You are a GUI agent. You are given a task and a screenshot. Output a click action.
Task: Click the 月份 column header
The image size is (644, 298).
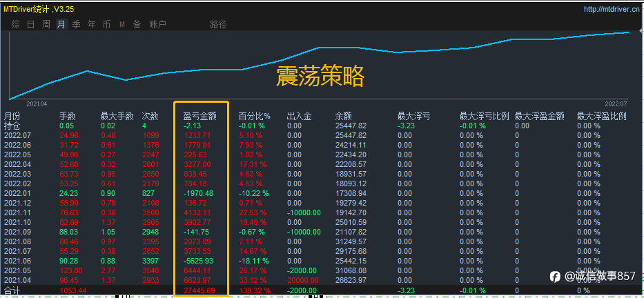coord(12,117)
